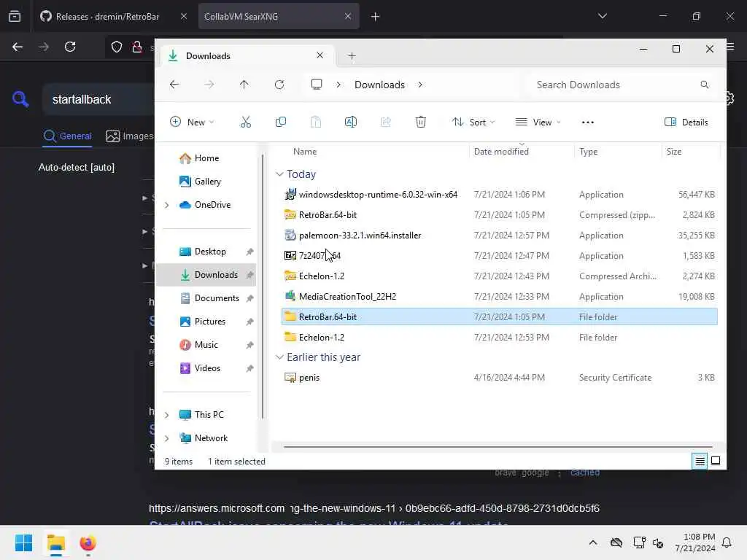
Task: Select the palemoon-33.2.1.win64.installer file
Action: point(499,236)
